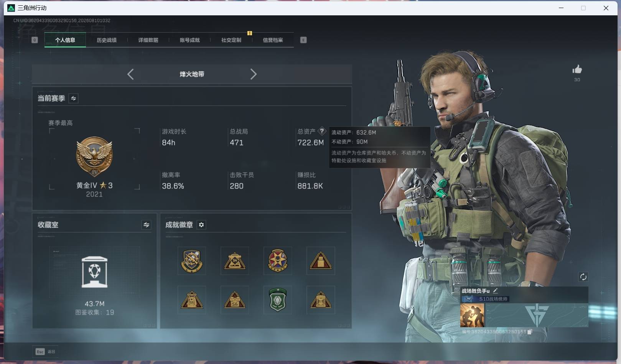Click the 图鉴收集: 19 text
Viewport: 621px width, 364px height.
pyautogui.click(x=94, y=313)
